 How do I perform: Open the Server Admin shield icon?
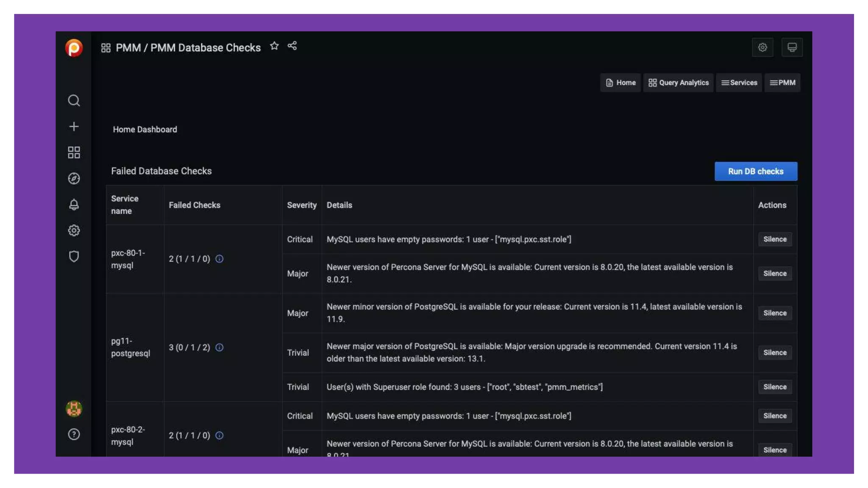point(74,256)
